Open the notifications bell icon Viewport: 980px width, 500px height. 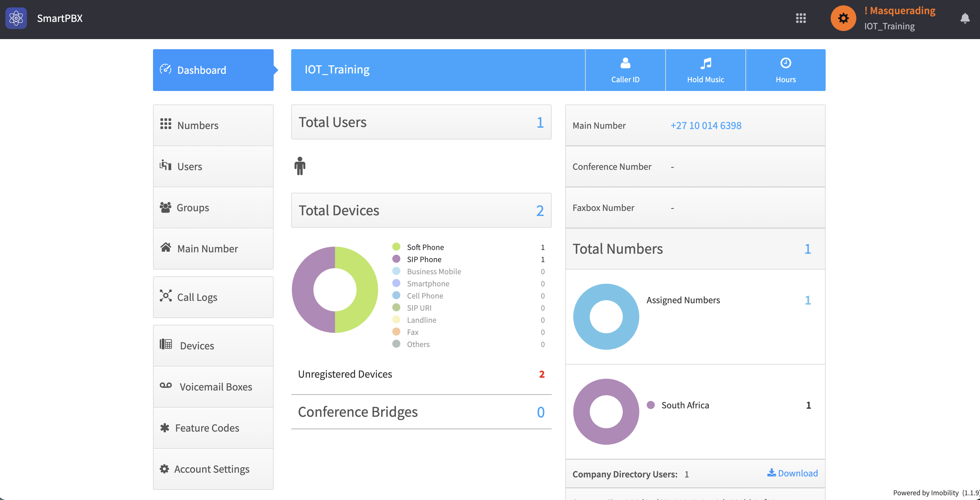click(965, 18)
